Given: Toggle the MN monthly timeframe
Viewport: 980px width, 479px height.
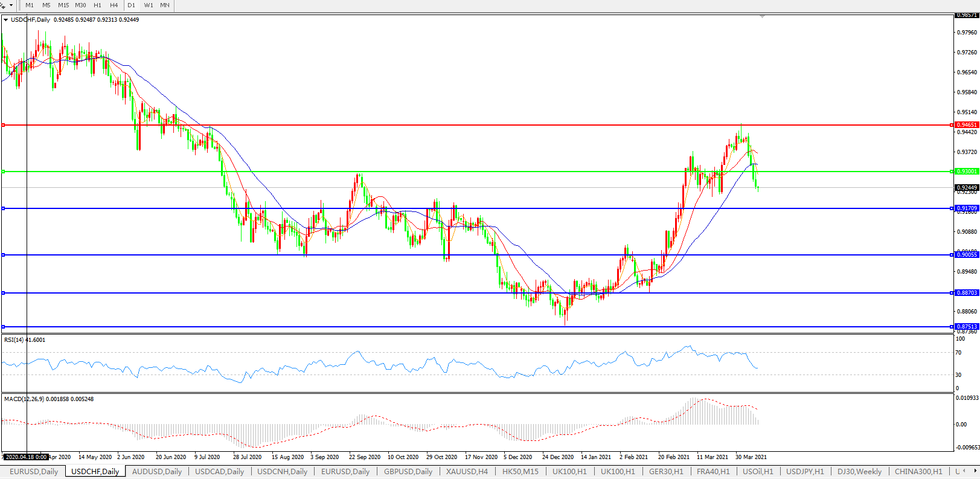Looking at the screenshot, I should pyautogui.click(x=165, y=5).
